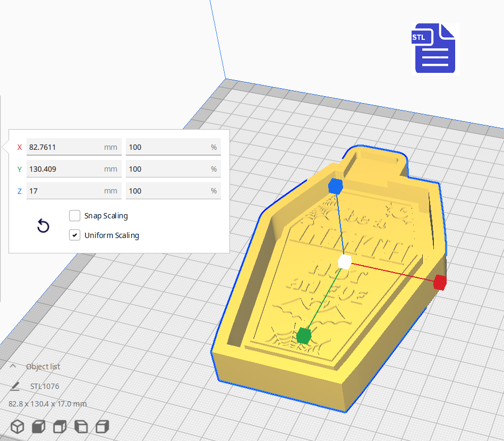Switch to the default 3D view
This screenshot has height=441, width=504.
[18, 426]
